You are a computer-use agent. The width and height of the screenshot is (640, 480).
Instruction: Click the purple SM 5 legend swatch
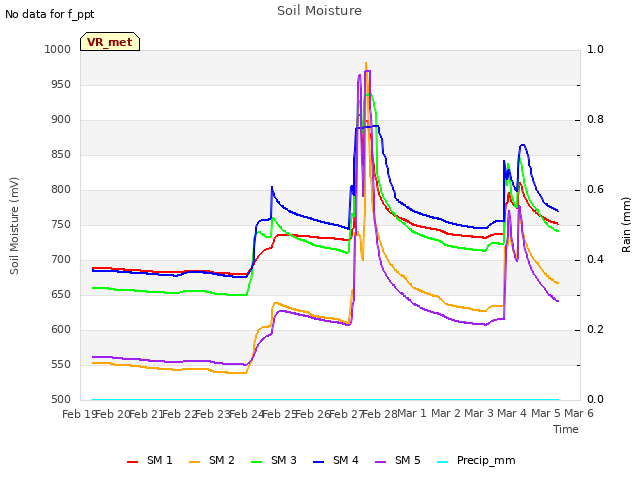pos(381,462)
